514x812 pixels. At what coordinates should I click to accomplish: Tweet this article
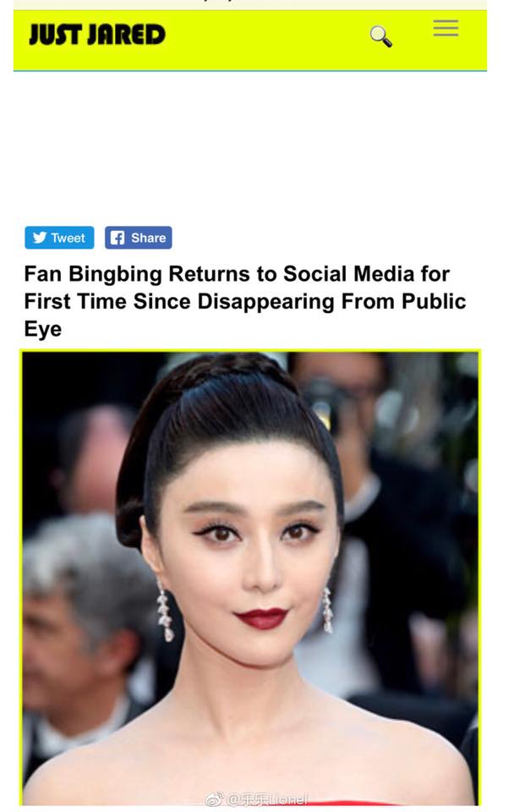(x=59, y=238)
